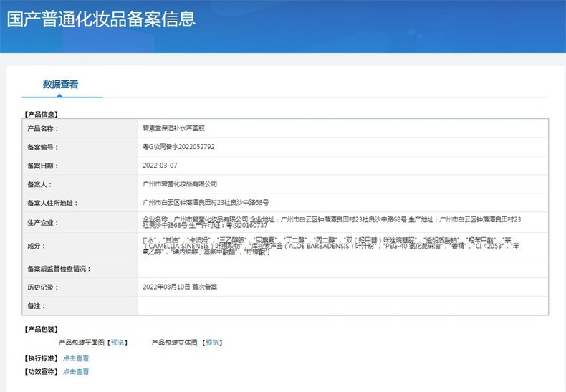Select the history record 2022年03月10日 首次备案

click(180, 287)
